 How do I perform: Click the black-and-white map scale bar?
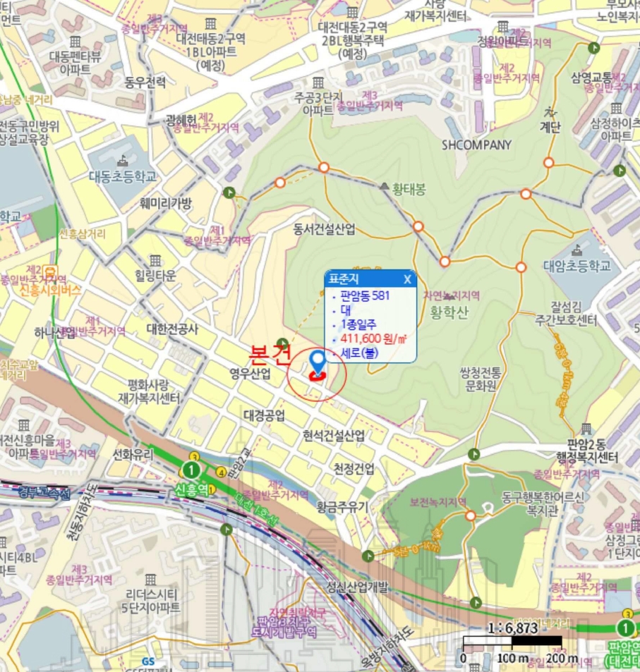(512, 642)
